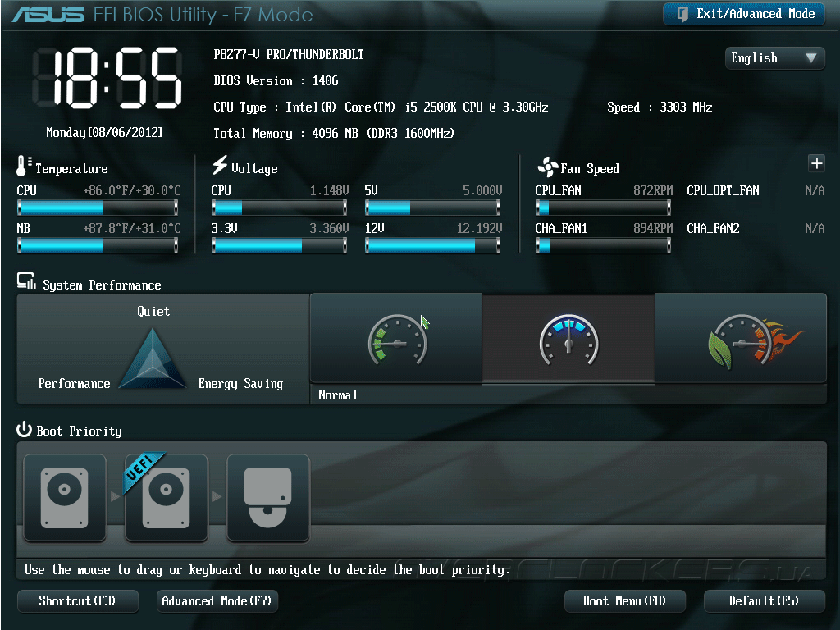Click the CPU voltage bar
The image size is (840, 630).
click(x=279, y=208)
